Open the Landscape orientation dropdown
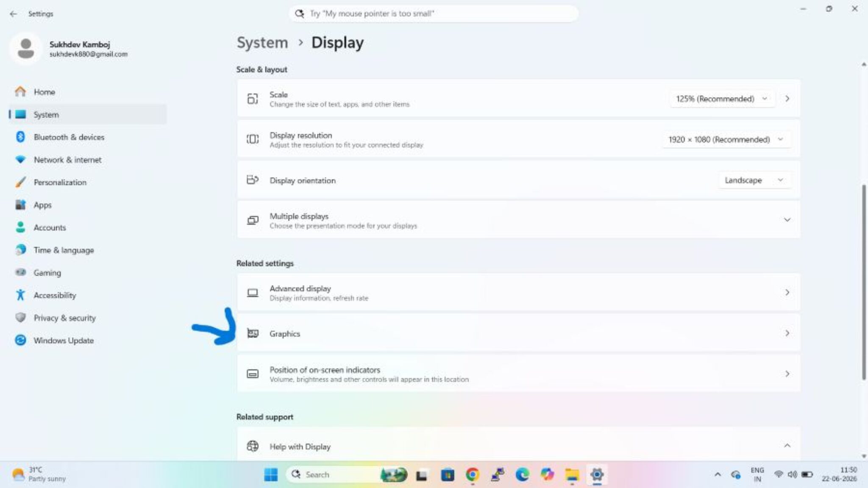Viewport: 868px width, 488px height. 754,180
